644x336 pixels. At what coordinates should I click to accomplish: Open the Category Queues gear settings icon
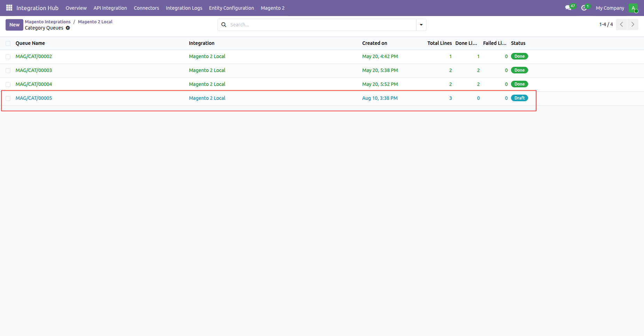click(x=68, y=28)
